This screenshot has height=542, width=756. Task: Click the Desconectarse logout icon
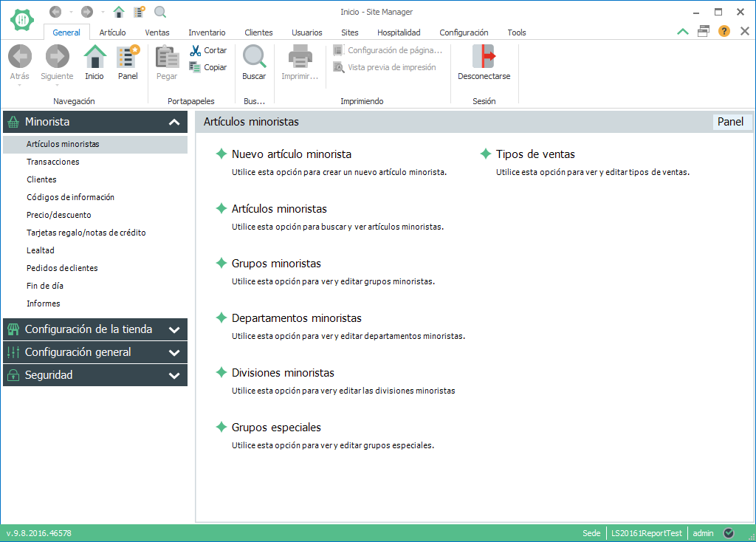[484, 58]
